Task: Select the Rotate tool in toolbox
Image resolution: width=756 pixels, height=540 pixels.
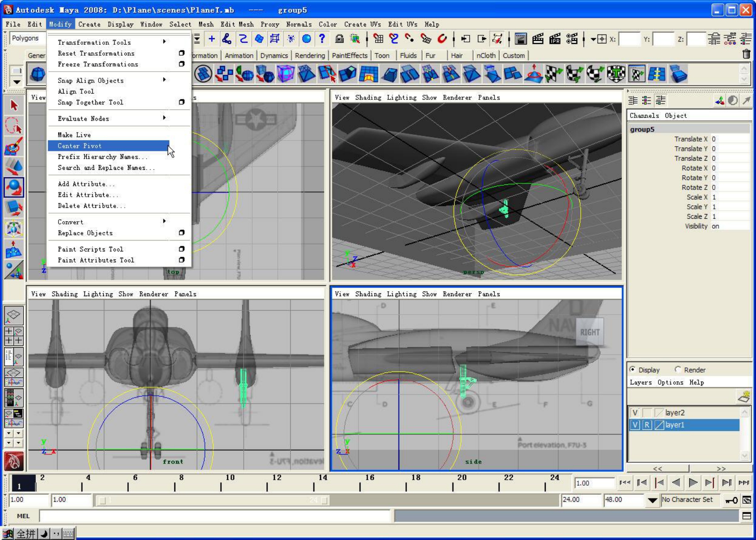Action: (x=14, y=187)
